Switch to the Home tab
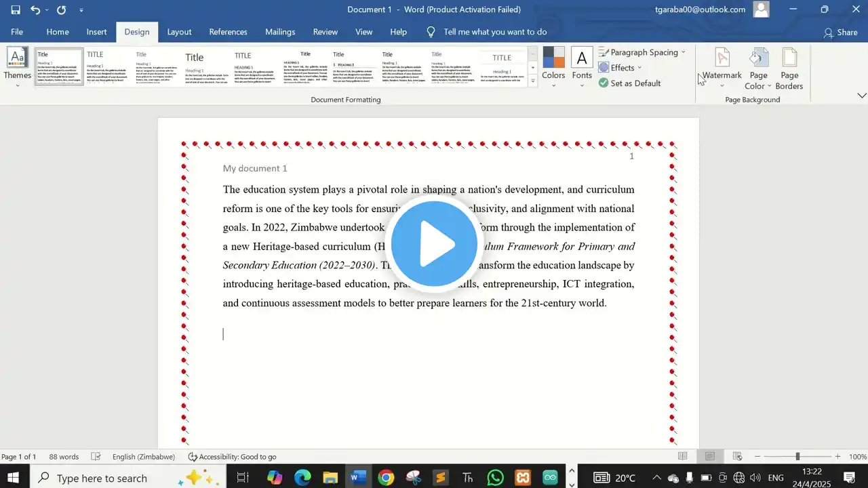Image resolution: width=868 pixels, height=488 pixels. (58, 32)
